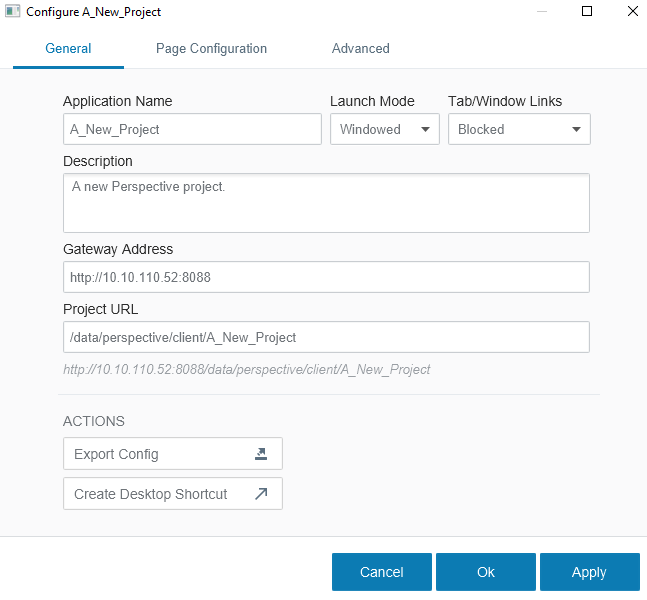Apply the configuration changes
Viewport: 647px width, 600px height.
click(590, 572)
